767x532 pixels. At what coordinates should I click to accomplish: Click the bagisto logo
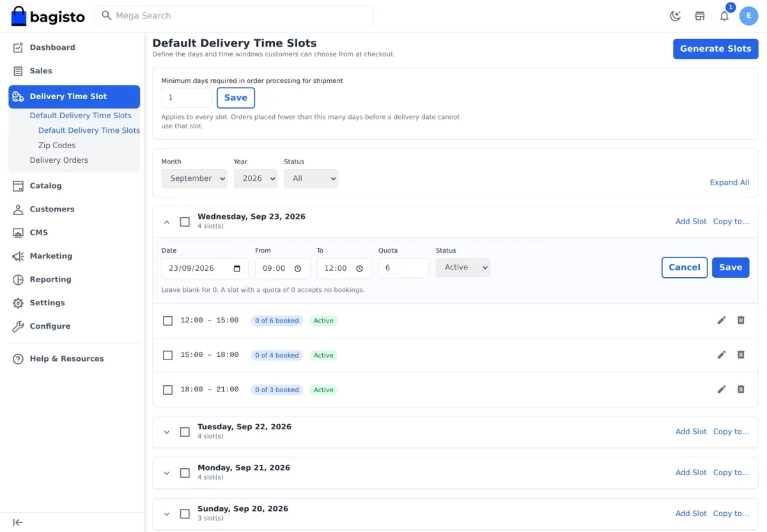[48, 16]
